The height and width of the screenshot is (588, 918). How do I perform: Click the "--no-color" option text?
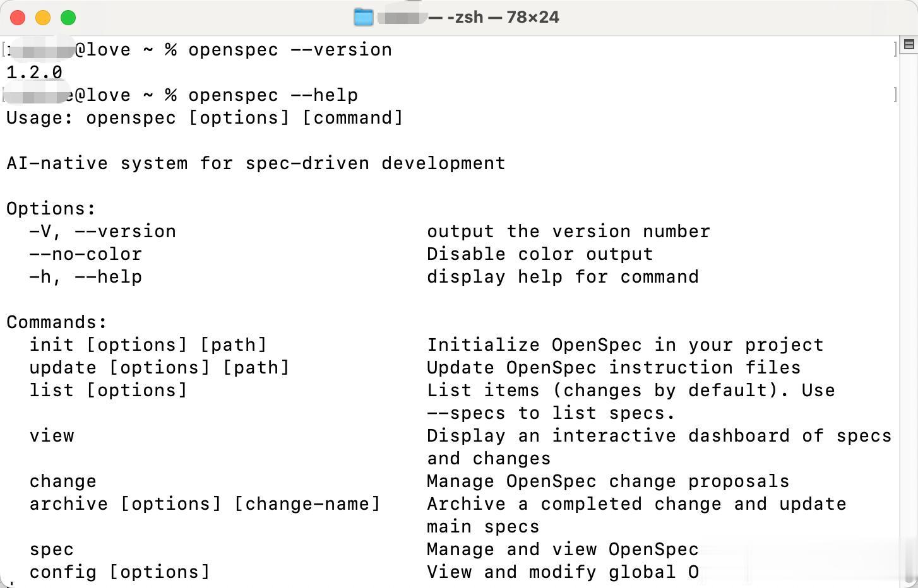85,254
